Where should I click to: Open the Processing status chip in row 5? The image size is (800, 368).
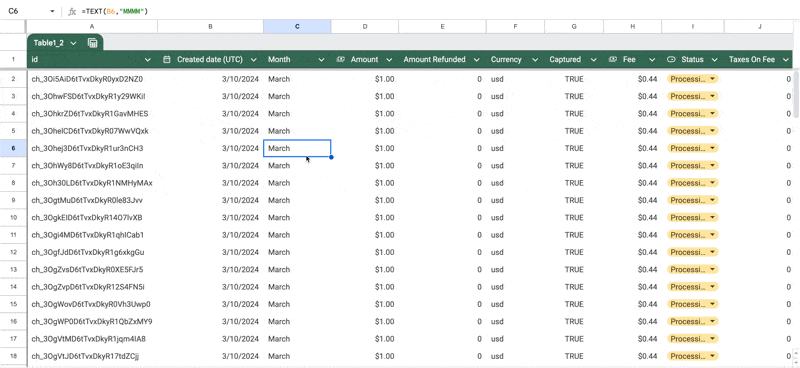(x=692, y=131)
